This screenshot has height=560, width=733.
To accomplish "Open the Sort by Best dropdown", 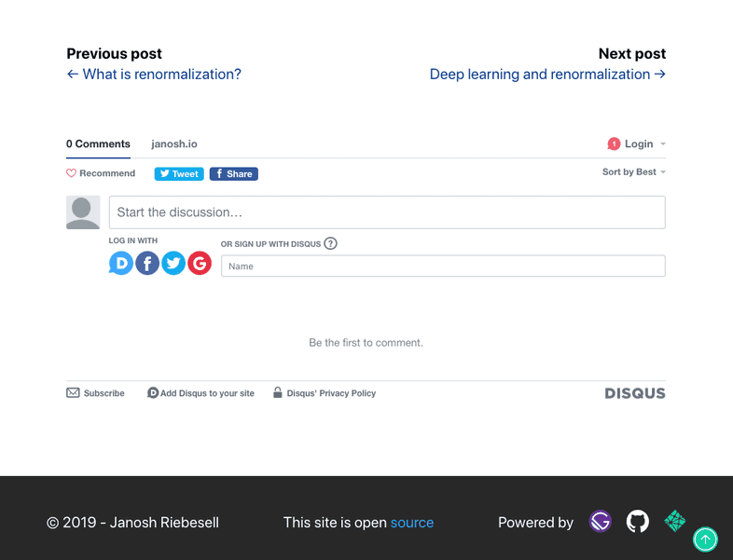I will (x=634, y=172).
